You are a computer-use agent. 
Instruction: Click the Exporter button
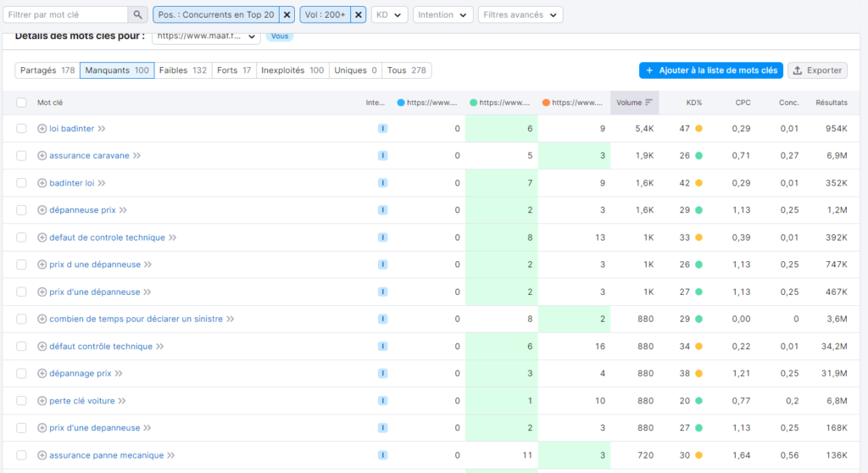tap(817, 70)
